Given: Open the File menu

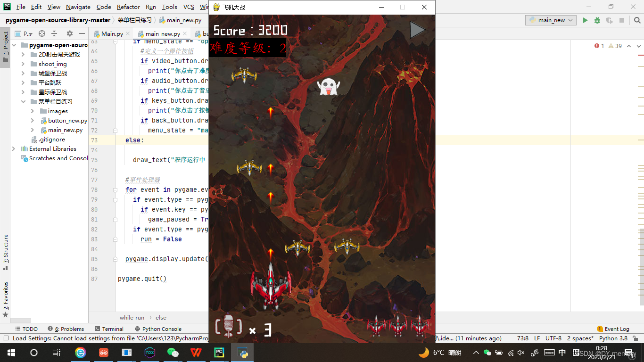Looking at the screenshot, I should pyautogui.click(x=21, y=7).
